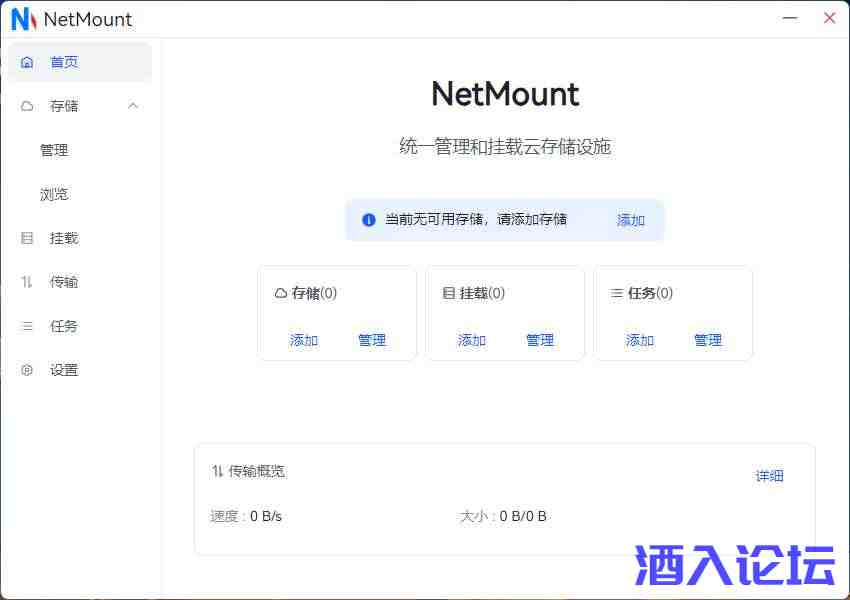Open the 浏览 browse submenu item
850x600 pixels.
tap(80, 194)
